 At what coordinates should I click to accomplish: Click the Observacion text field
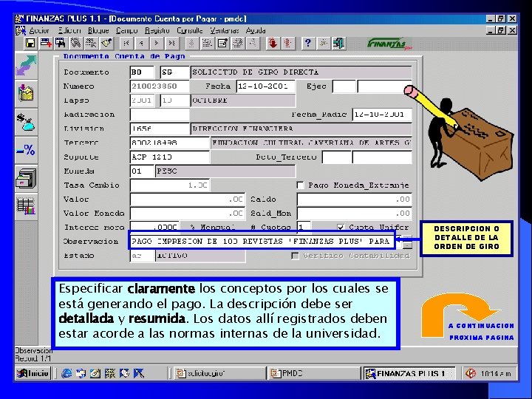tap(262, 242)
